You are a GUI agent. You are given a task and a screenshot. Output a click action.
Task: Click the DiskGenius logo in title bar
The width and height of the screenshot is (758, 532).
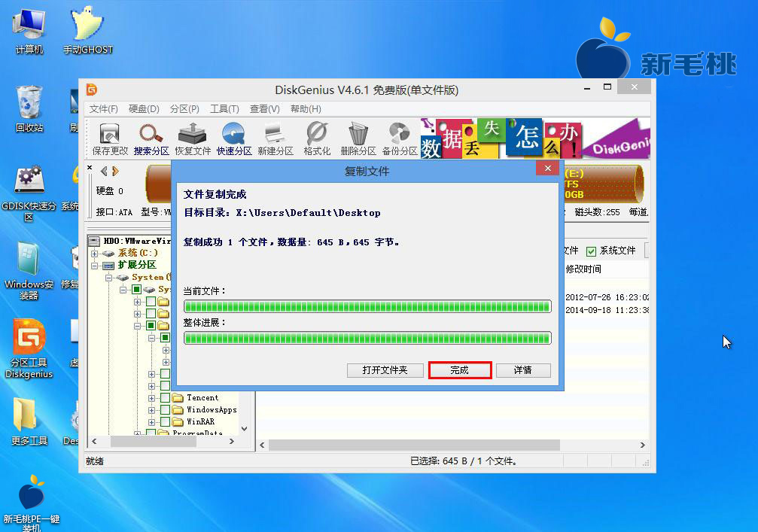tap(92, 90)
